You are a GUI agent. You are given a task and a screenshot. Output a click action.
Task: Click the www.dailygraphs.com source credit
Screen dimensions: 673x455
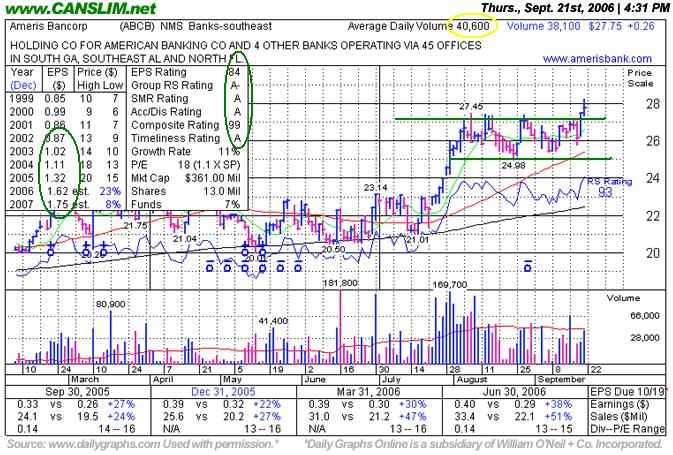pos(104,444)
